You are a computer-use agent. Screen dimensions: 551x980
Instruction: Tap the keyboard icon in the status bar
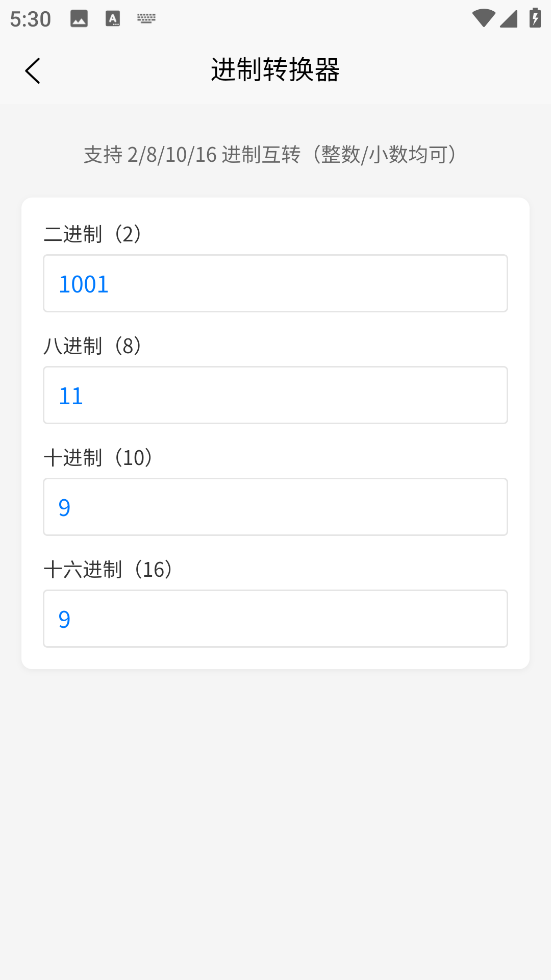click(x=146, y=18)
